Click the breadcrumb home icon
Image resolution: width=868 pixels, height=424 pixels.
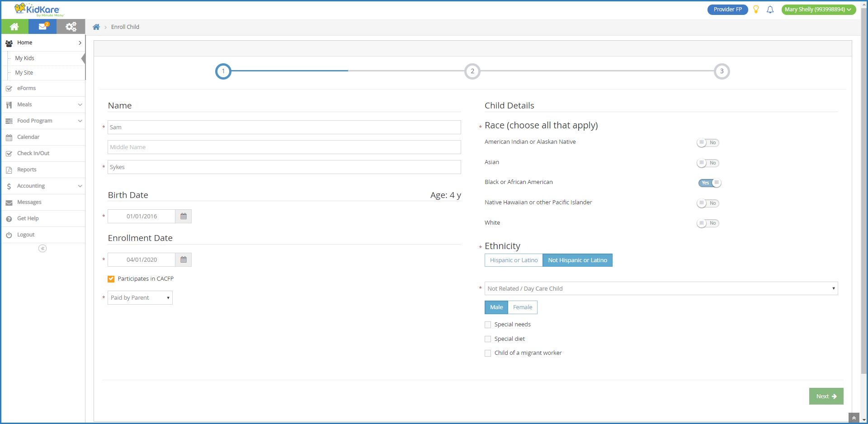[x=96, y=27]
